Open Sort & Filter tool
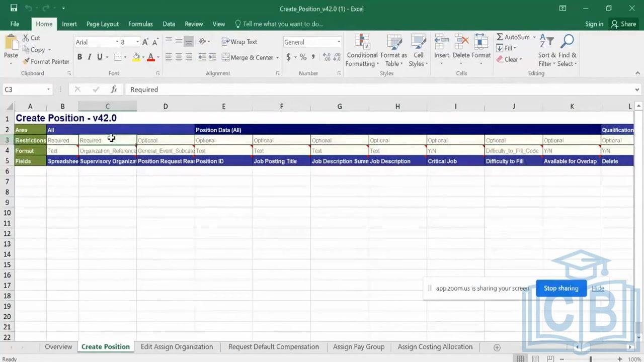644x362 pixels. click(547, 50)
